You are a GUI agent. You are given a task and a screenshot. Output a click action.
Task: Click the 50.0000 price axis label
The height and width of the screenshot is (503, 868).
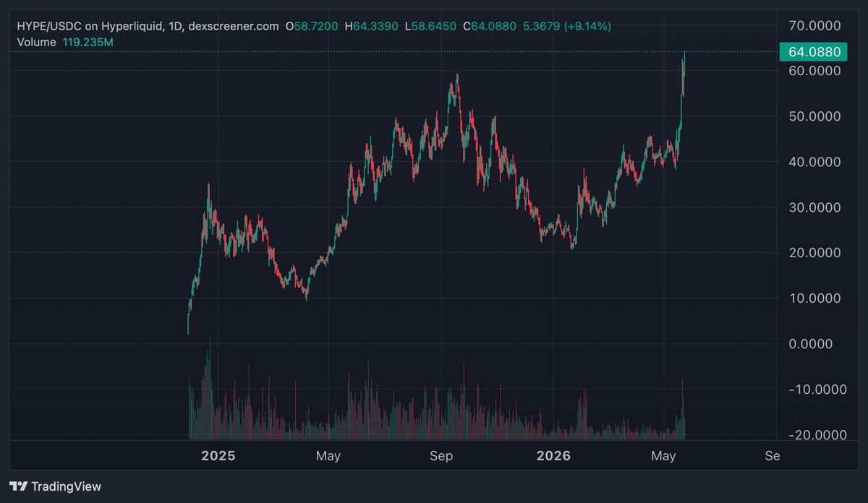814,116
